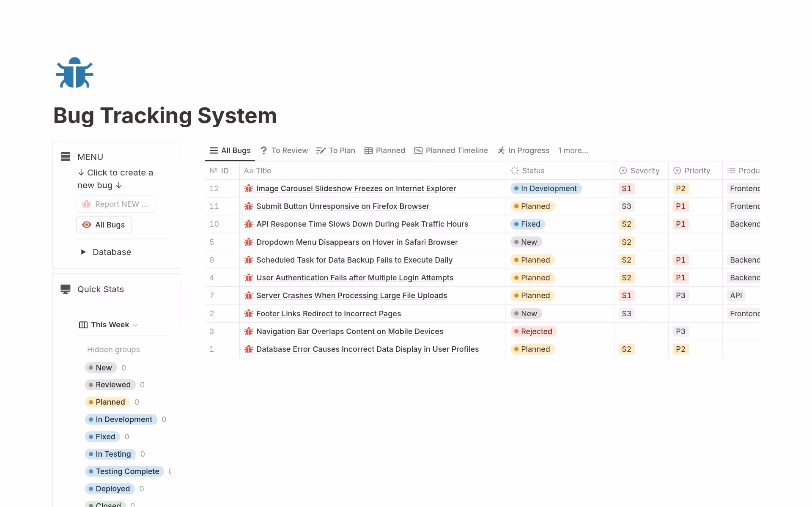Open Server Crashes When Processing Large File Uploads
The image size is (812, 507).
point(351,296)
